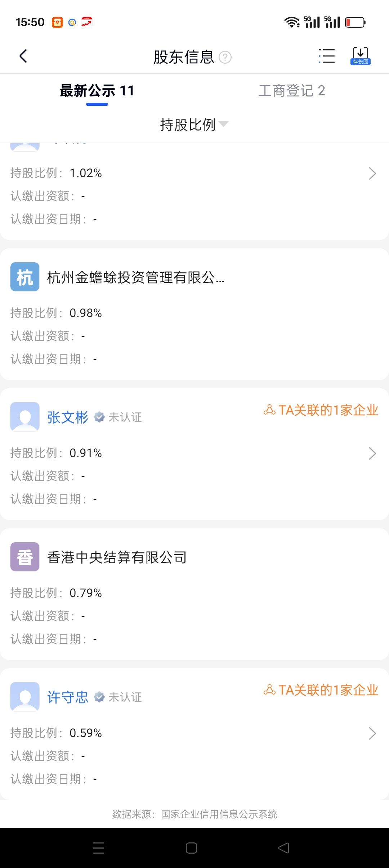Viewport: 389px width, 868px height.
Task: Tap the 存长图 save long screenshot icon
Action: (x=360, y=56)
